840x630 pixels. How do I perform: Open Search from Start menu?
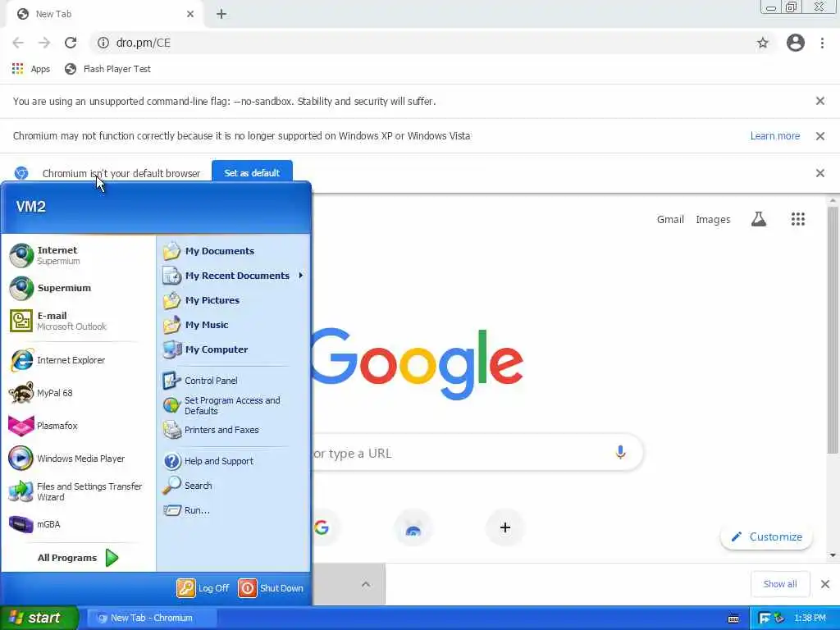click(233, 486)
